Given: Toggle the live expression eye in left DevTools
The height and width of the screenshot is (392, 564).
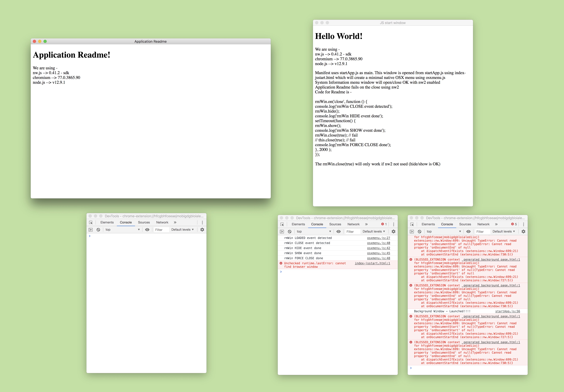Looking at the screenshot, I should tap(147, 229).
